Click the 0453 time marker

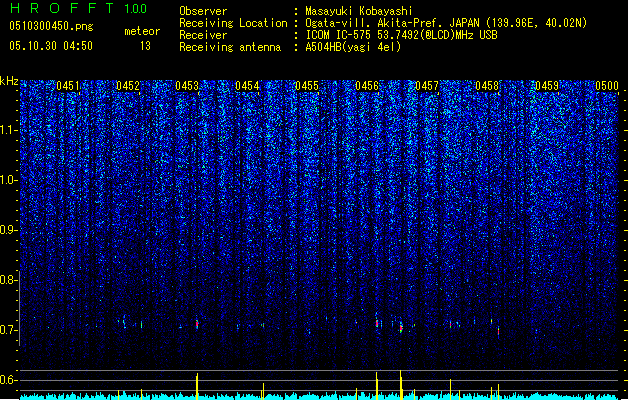click(187, 85)
